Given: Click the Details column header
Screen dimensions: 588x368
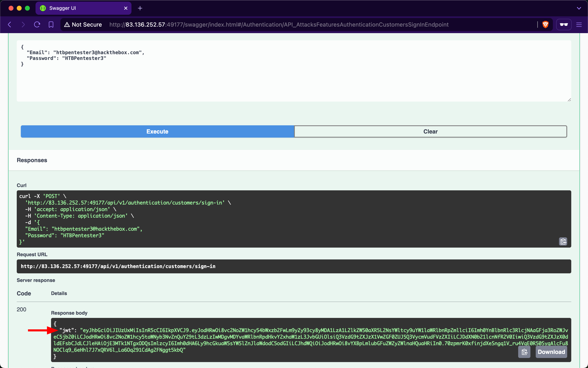Looking at the screenshot, I should (x=59, y=293).
